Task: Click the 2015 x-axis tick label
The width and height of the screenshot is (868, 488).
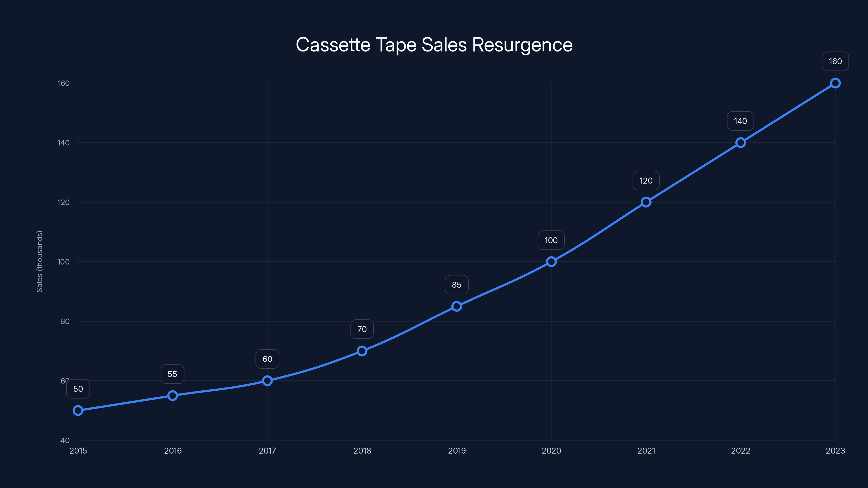Action: (x=78, y=451)
